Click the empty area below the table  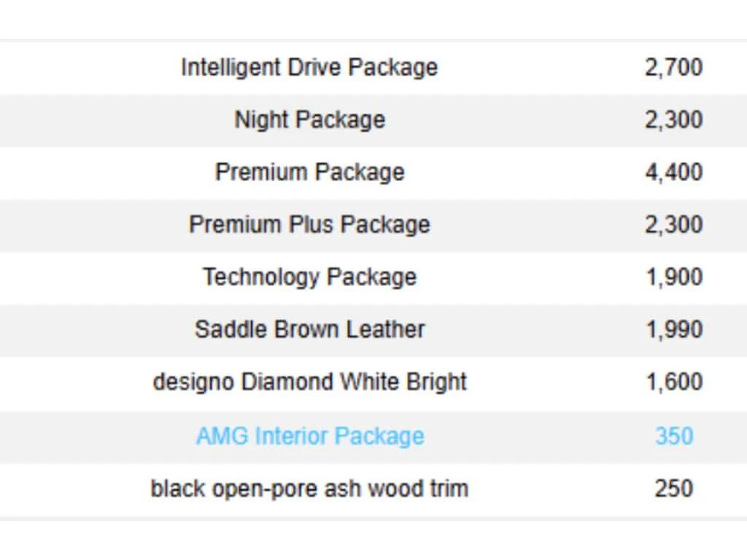(373, 540)
